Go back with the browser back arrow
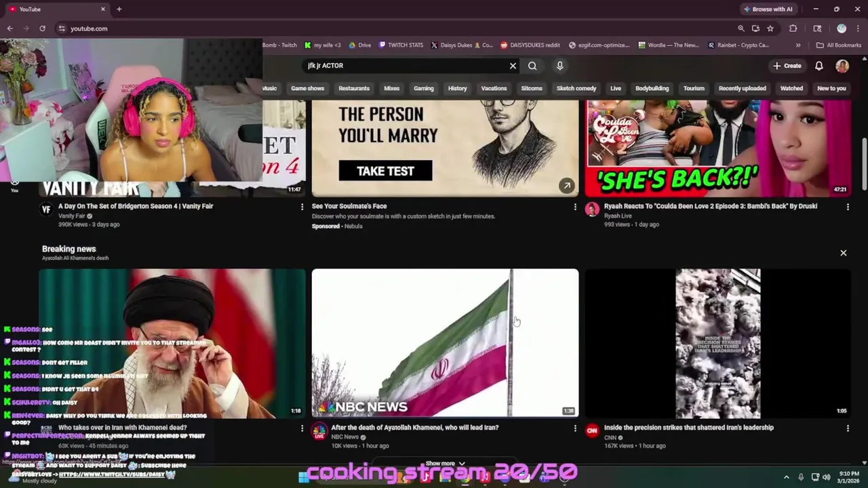868x488 pixels. (x=9, y=28)
